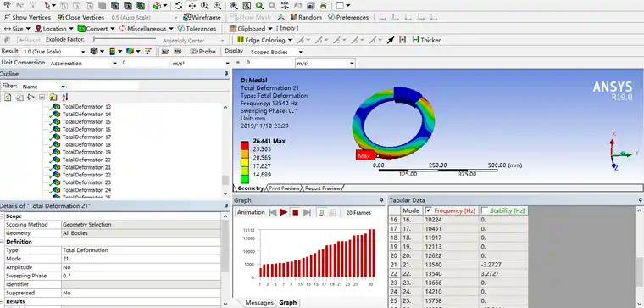Click the black arrow direction icon
The height and width of the screenshot is (308, 644).
click(391, 40)
